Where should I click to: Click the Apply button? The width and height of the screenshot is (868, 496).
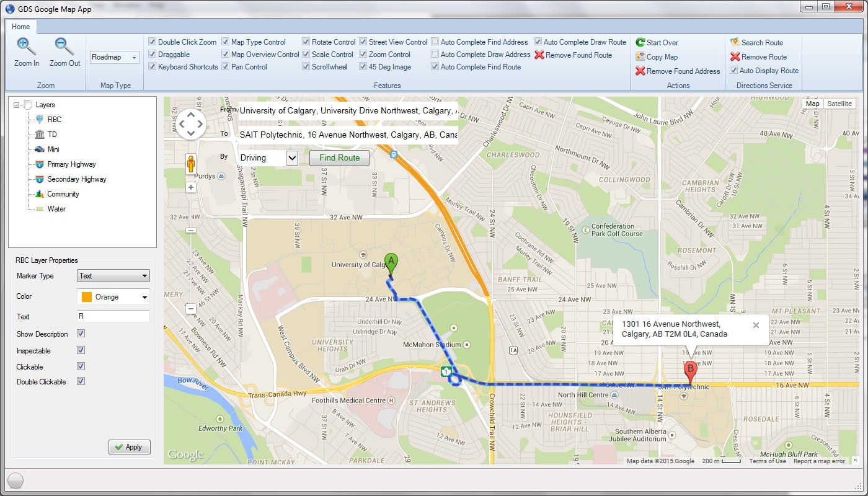[x=129, y=447]
